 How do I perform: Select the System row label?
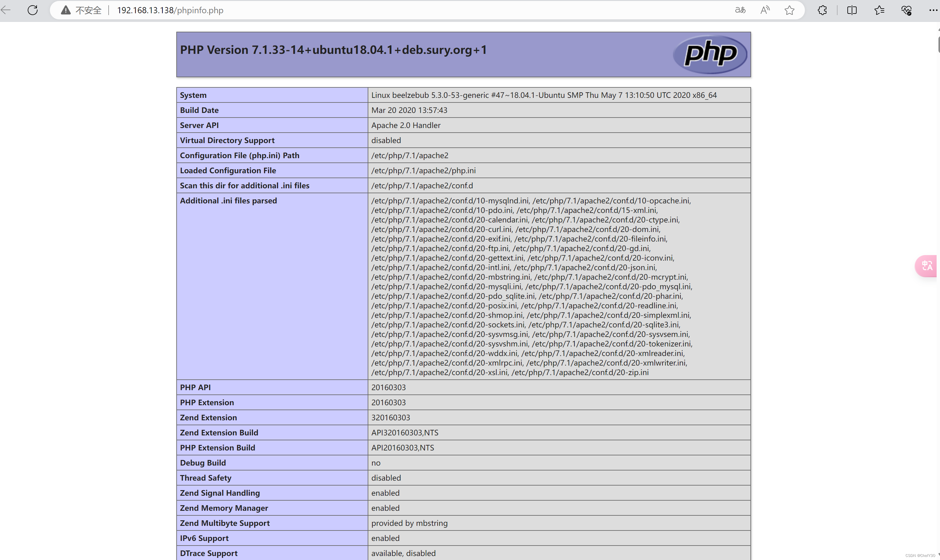click(193, 95)
